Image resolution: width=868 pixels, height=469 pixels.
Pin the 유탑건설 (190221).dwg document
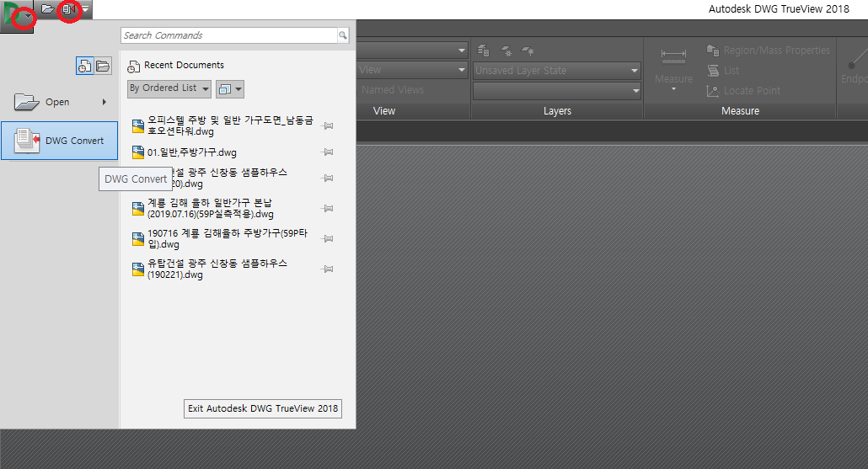(x=328, y=269)
